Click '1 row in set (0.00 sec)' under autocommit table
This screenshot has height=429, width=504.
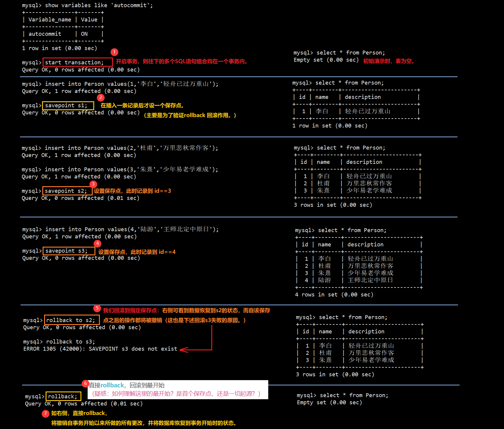point(60,48)
